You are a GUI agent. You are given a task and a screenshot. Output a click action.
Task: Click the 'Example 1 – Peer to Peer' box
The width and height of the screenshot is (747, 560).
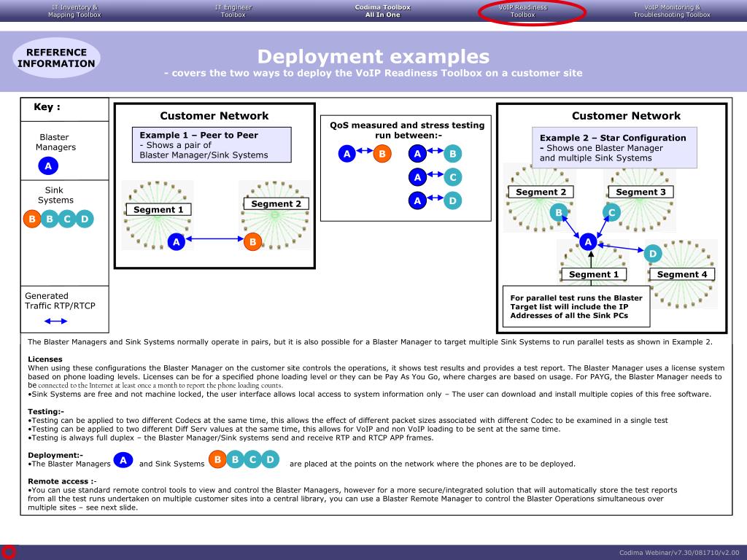click(212, 145)
